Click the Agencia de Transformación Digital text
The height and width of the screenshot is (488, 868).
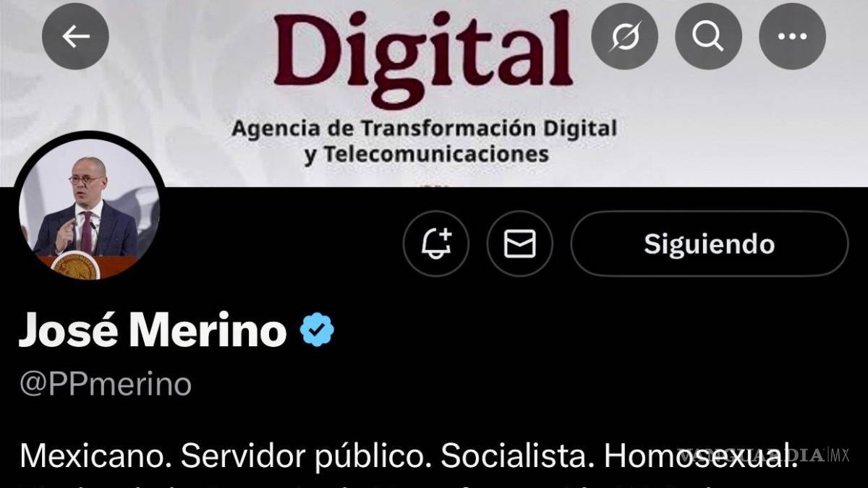(425, 129)
